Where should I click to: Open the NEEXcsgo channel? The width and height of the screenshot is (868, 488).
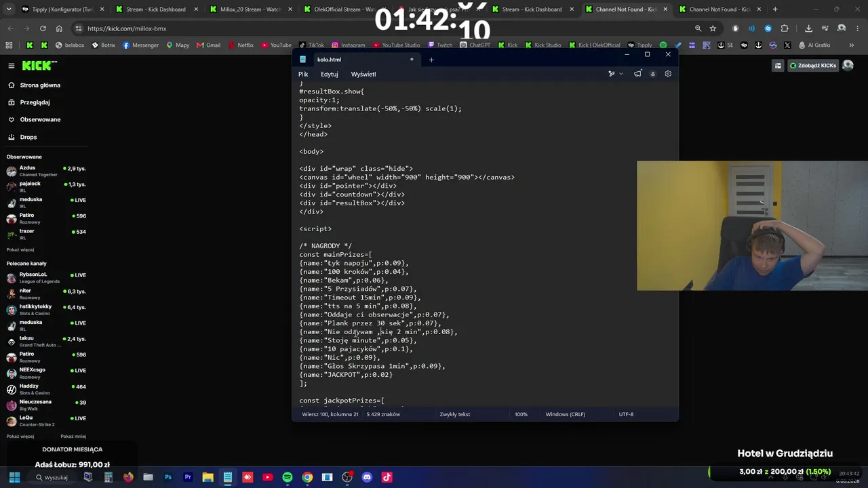click(x=46, y=373)
